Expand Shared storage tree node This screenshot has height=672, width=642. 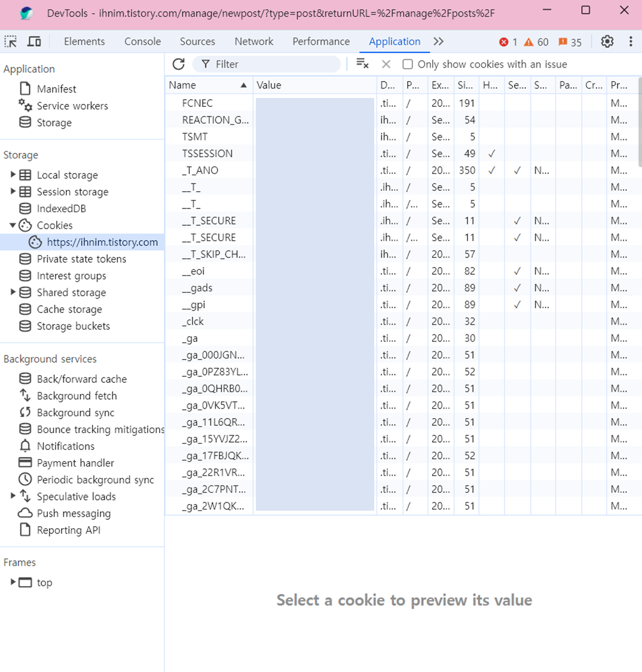[13, 292]
